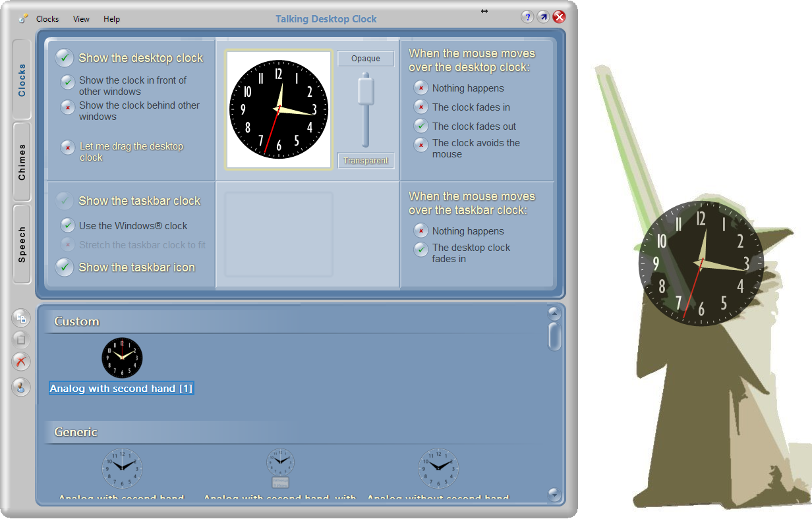Click the clock list scrollbar thumb
The height and width of the screenshot is (519, 812).
click(554, 336)
